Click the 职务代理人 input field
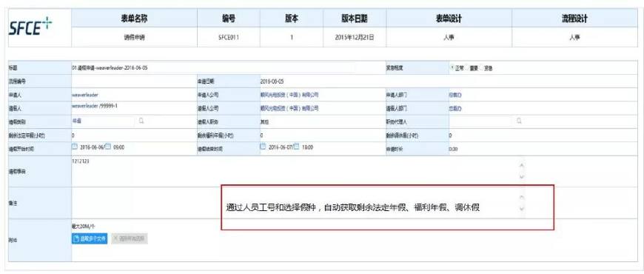 point(480,121)
